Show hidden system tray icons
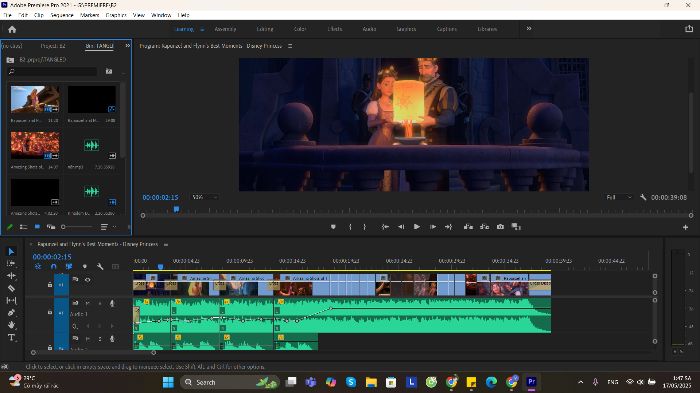 (580, 382)
